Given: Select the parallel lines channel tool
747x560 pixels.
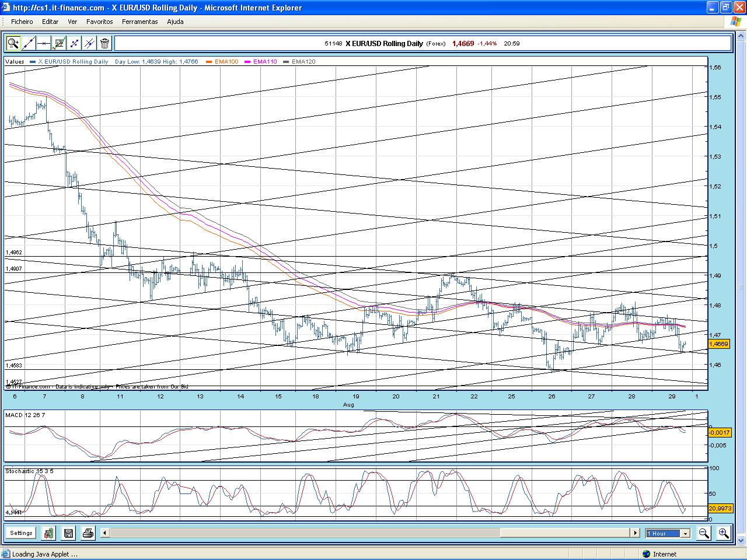Looking at the screenshot, I should [89, 43].
